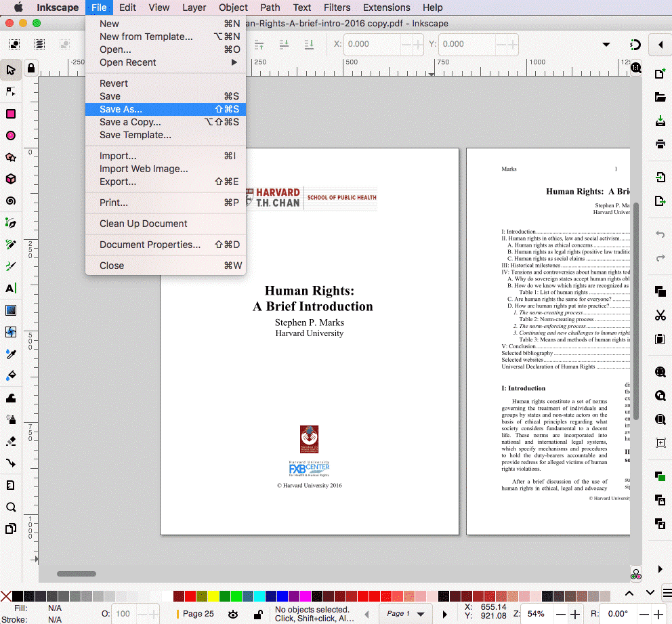Click the Save icon in right toolbar
This screenshot has height=624, width=672.
(660, 121)
